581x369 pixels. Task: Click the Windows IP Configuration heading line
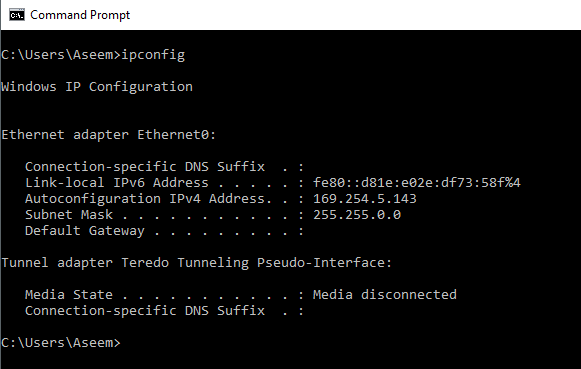click(x=97, y=87)
